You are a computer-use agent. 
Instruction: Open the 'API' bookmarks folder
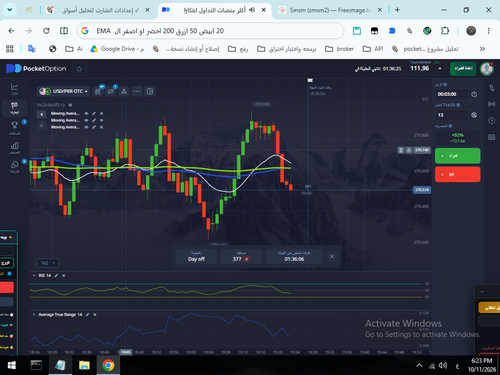373,49
